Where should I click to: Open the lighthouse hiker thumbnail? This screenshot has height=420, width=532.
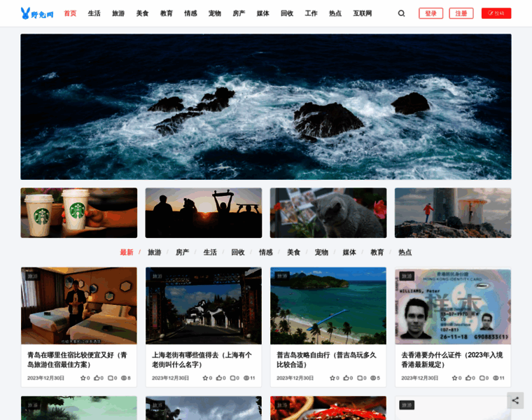coord(453,213)
